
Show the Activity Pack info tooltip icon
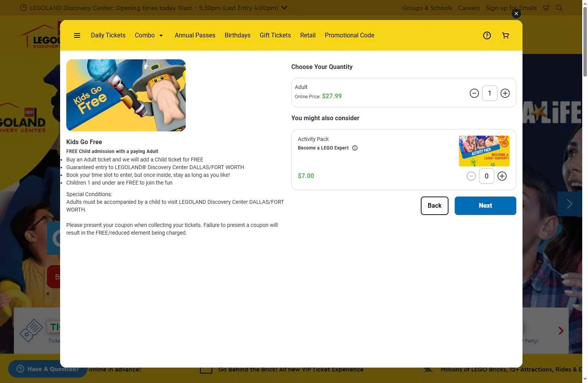[x=355, y=148]
